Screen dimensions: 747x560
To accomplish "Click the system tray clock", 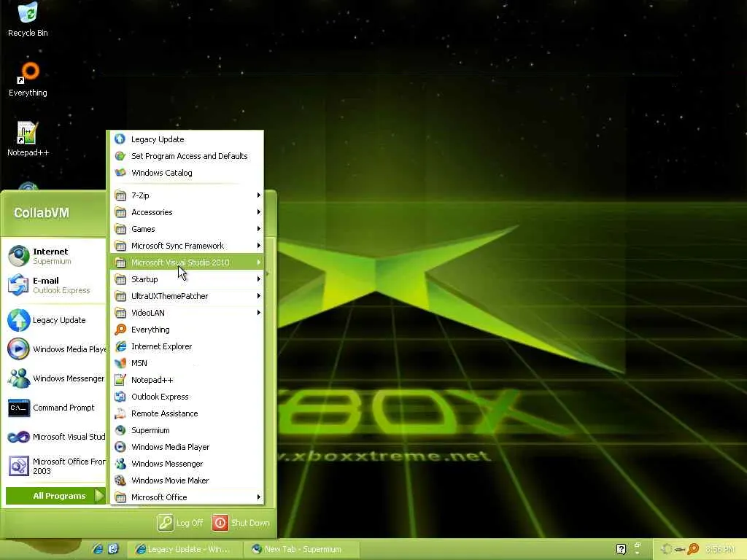I will [x=720, y=550].
